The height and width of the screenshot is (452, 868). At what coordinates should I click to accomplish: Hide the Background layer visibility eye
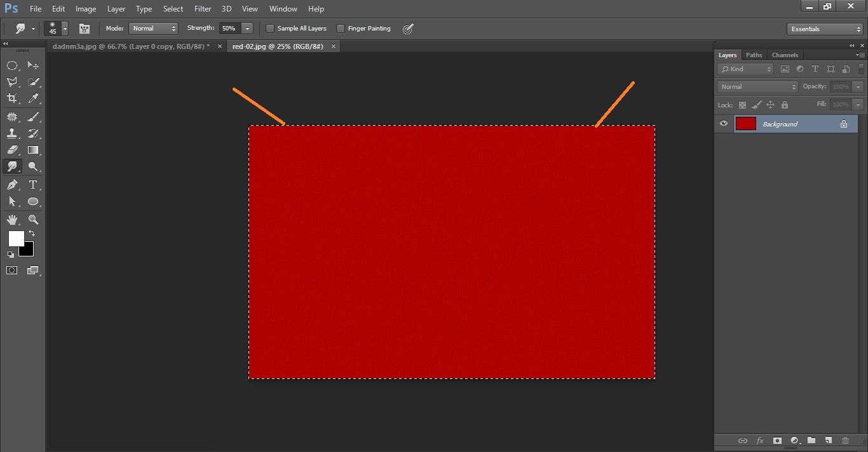(724, 124)
